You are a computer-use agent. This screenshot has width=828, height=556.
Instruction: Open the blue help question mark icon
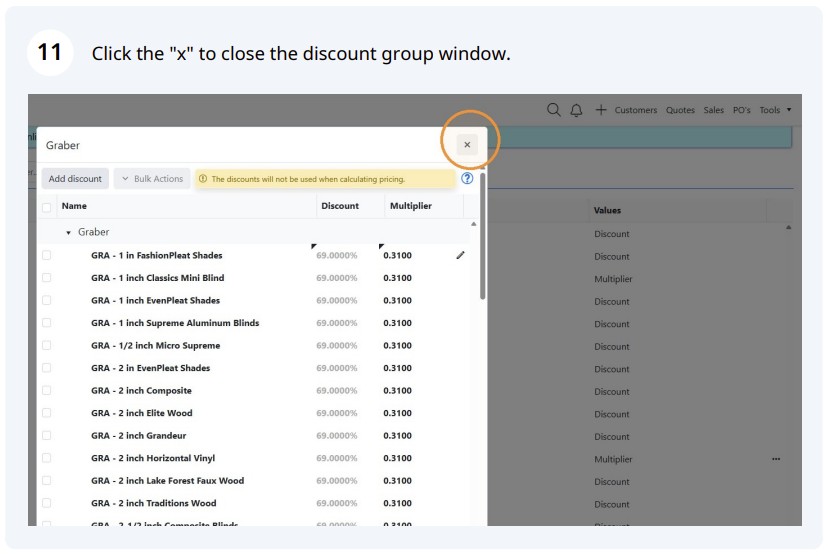[467, 178]
